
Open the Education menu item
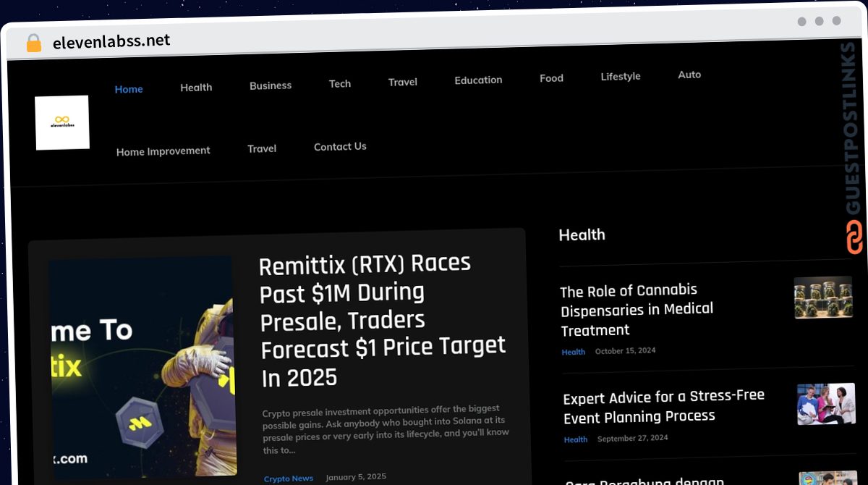point(478,80)
